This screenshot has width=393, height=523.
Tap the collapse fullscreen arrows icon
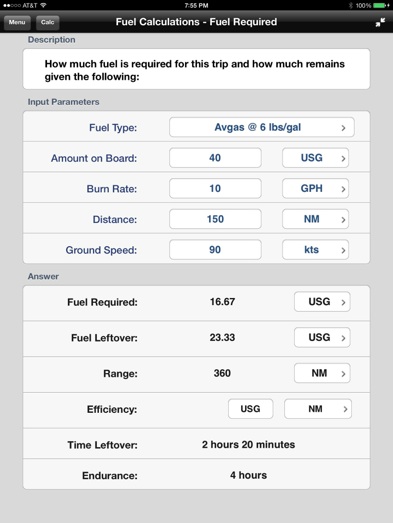[380, 22]
